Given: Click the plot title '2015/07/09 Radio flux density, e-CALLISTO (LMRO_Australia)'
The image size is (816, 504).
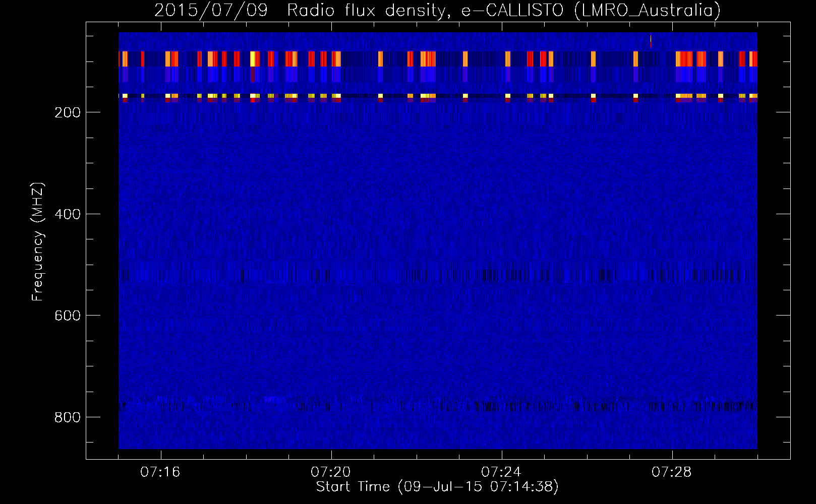Looking at the screenshot, I should (437, 11).
